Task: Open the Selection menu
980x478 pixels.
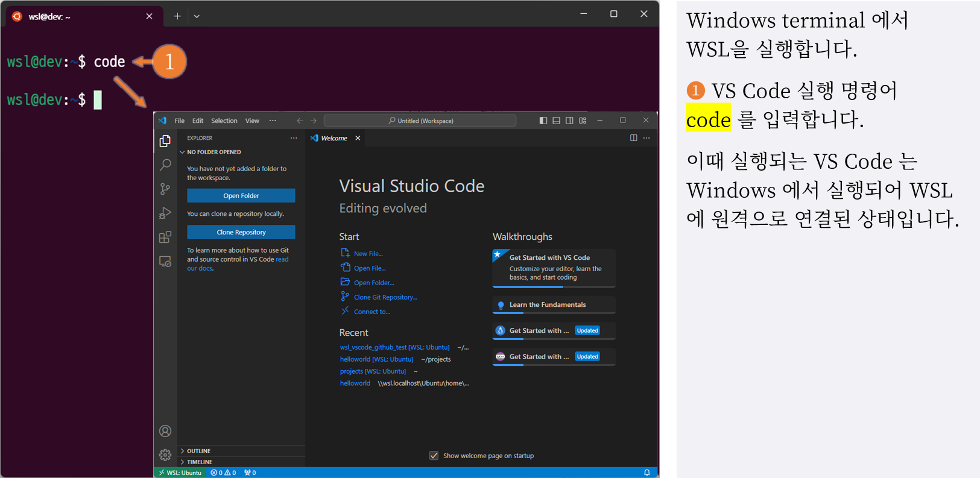Action: pos(224,121)
